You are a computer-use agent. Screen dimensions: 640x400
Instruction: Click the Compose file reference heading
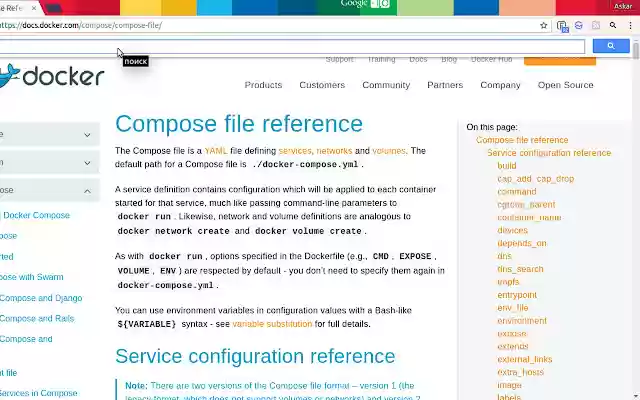(x=239, y=124)
